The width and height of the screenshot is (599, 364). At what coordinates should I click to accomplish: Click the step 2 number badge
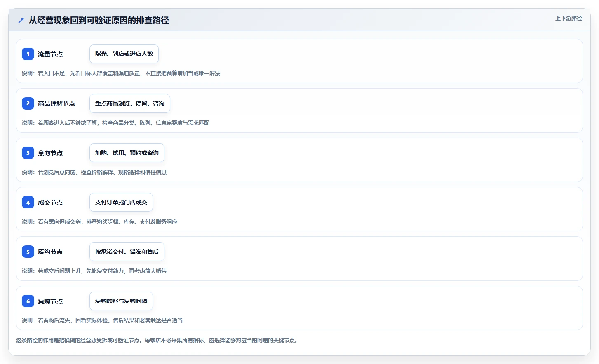[28, 103]
